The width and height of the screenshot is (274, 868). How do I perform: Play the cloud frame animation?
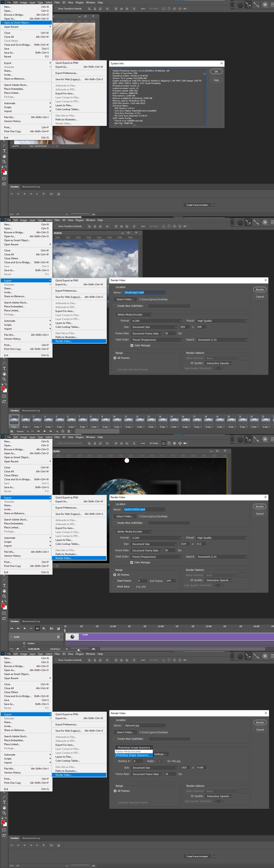tap(44, 431)
